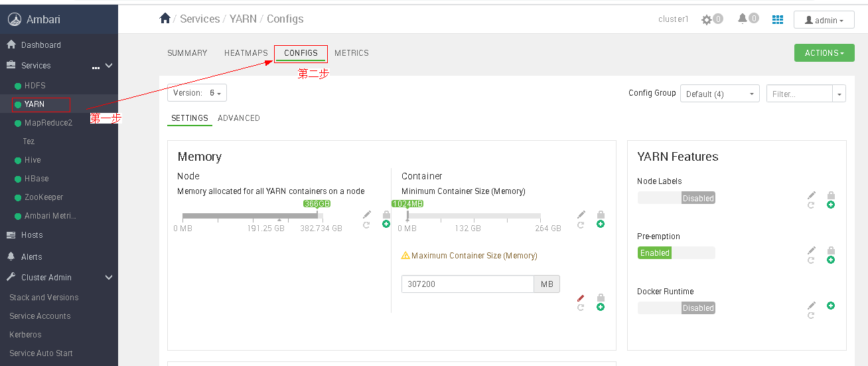Click the Filter text field
Viewport: 868px width, 366px height.
point(800,94)
